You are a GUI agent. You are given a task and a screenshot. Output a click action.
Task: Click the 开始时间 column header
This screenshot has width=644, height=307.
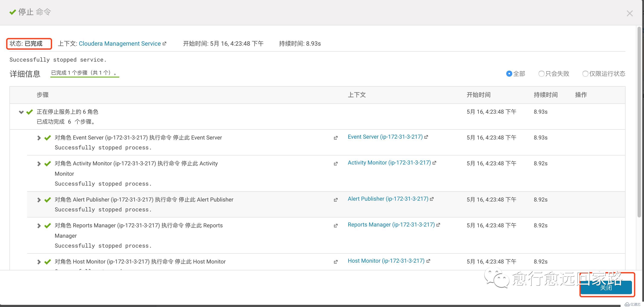pos(478,95)
